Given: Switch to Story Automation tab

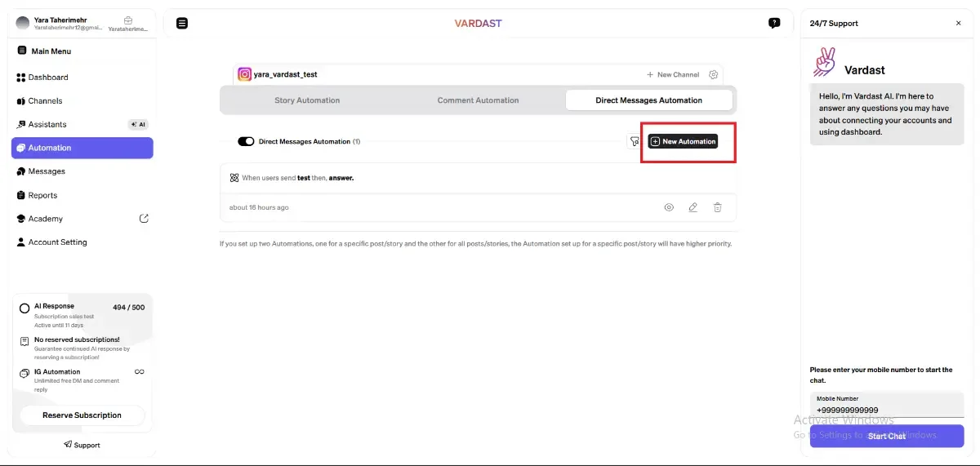Looking at the screenshot, I should coord(307,100).
